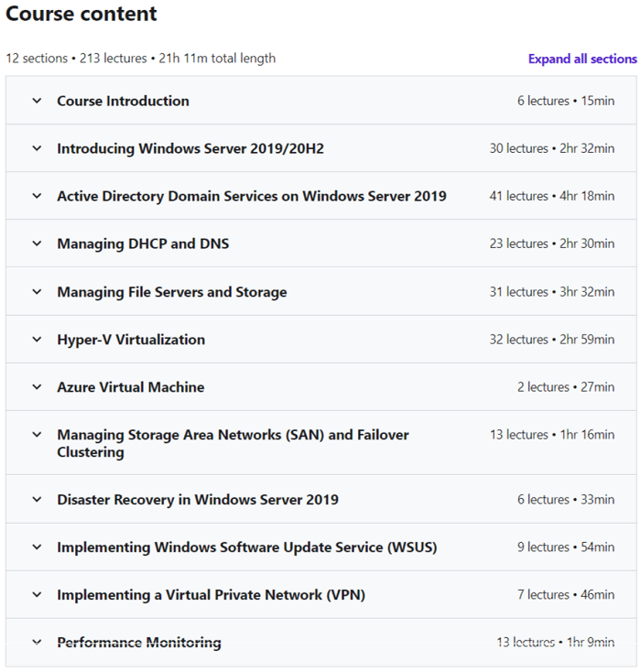Viewport: 641px width, 672px height.
Task: Select the Course Introduction section title
Action: 123,101
